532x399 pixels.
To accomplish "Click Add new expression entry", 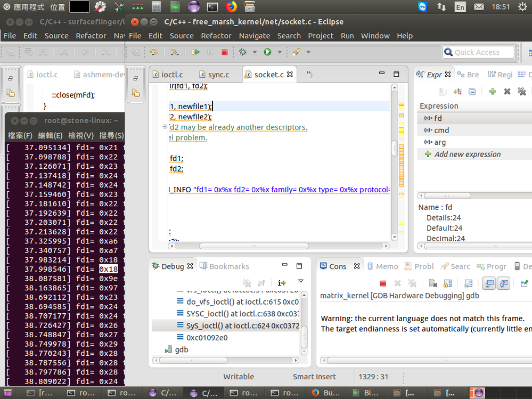I will [467, 154].
